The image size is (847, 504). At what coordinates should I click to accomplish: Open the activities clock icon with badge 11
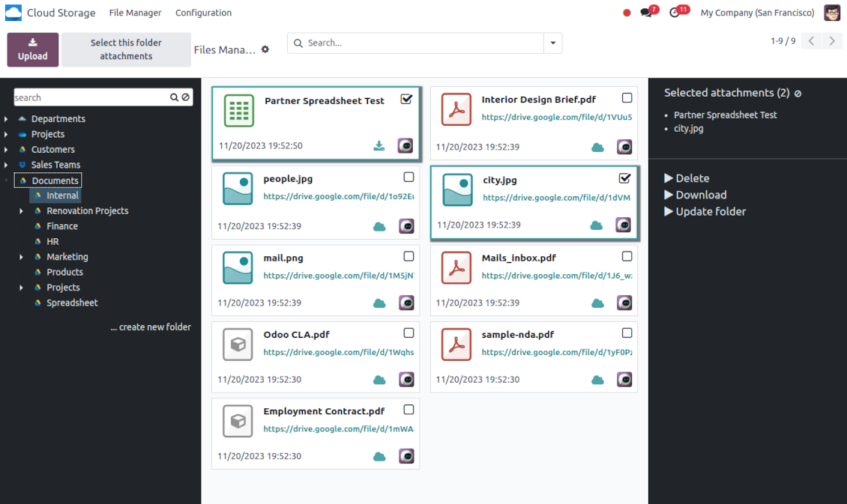(x=675, y=13)
